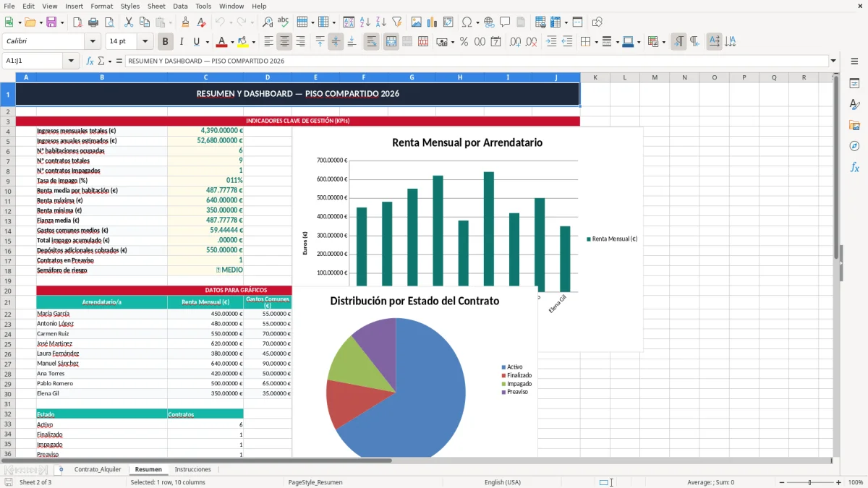
Task: Open the Sheet menu
Action: [x=157, y=6]
